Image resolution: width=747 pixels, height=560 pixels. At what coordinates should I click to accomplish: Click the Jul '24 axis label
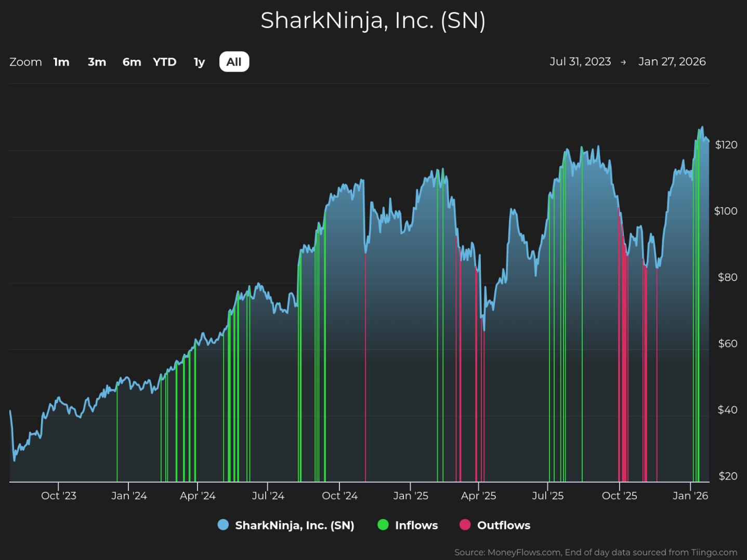click(268, 496)
